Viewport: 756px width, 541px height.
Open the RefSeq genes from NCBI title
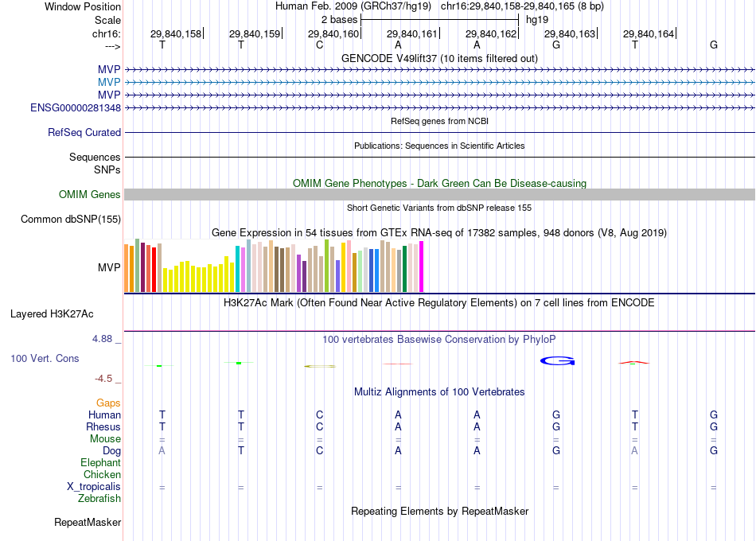[439, 122]
